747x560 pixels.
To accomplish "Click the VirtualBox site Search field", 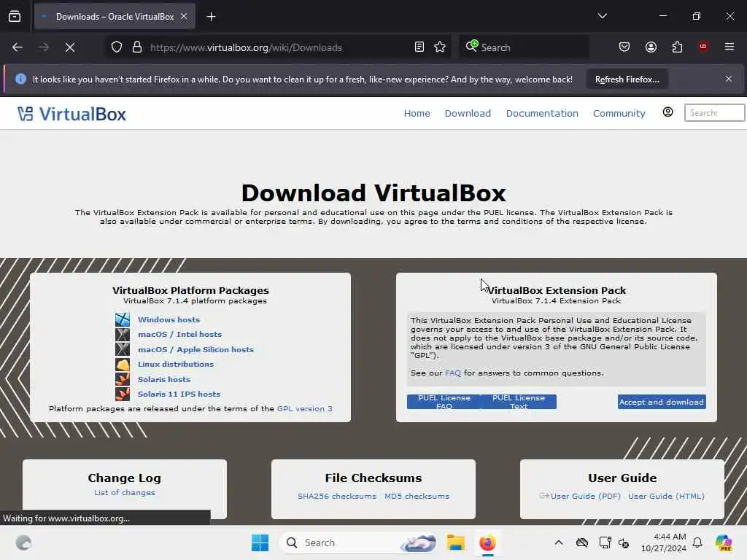I will click(715, 113).
